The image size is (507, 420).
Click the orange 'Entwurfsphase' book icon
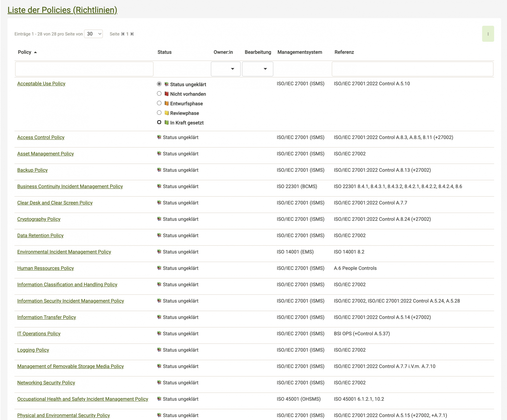point(167,103)
